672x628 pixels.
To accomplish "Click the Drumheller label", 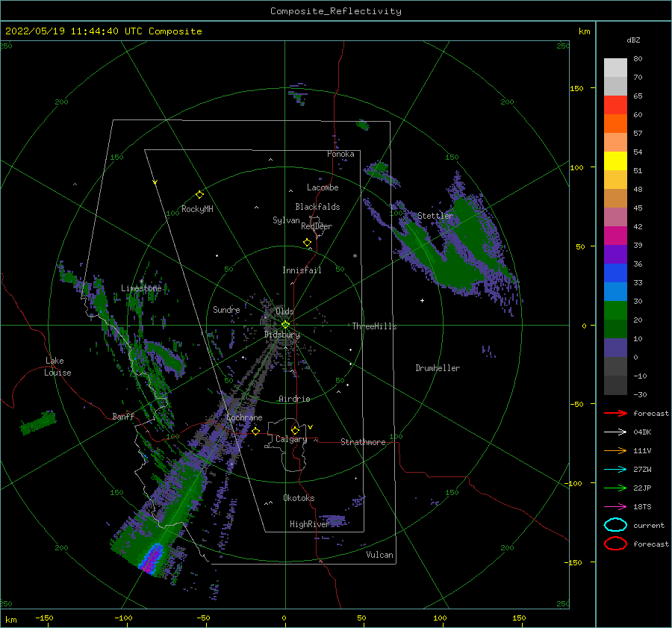I will pyautogui.click(x=438, y=368).
